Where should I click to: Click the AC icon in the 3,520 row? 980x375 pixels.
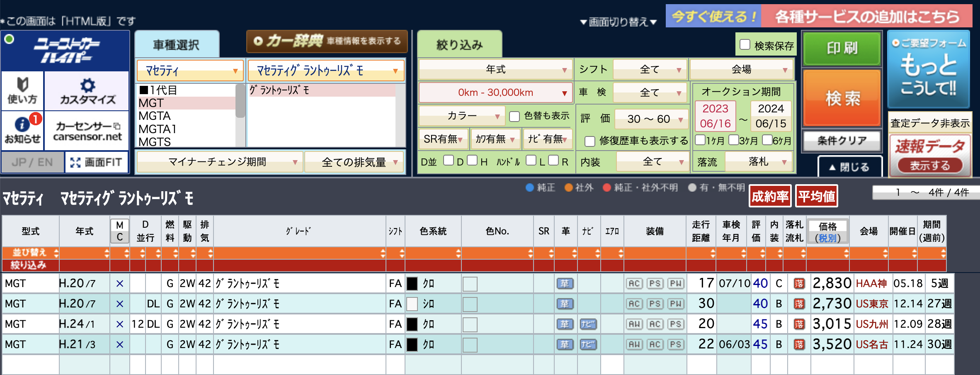[655, 344]
